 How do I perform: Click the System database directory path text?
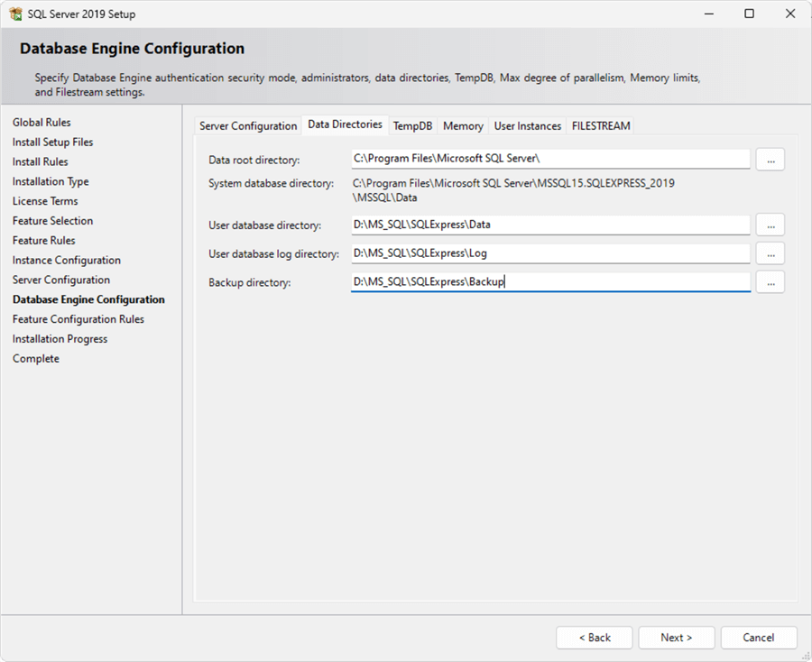coord(513,190)
